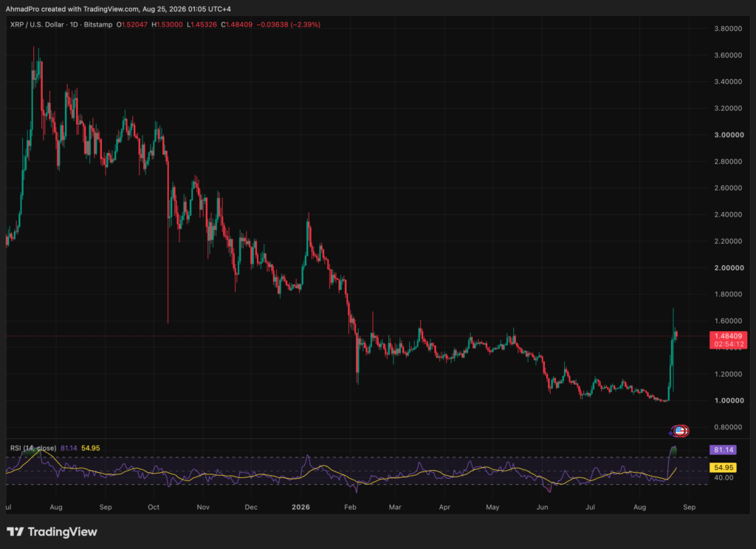This screenshot has width=756, height=549.
Task: Click the purple 81.14 value in RSI legend
Action: 69,449
